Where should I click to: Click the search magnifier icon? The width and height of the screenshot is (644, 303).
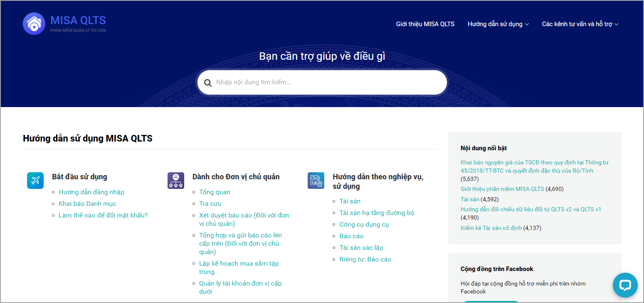click(208, 83)
